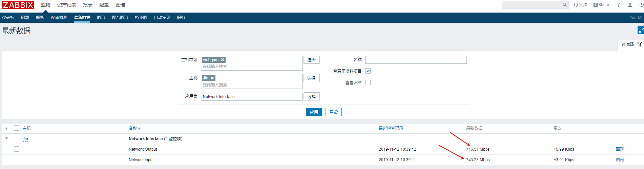Click the search magnifier icon
644x169 pixels.
click(x=564, y=5)
